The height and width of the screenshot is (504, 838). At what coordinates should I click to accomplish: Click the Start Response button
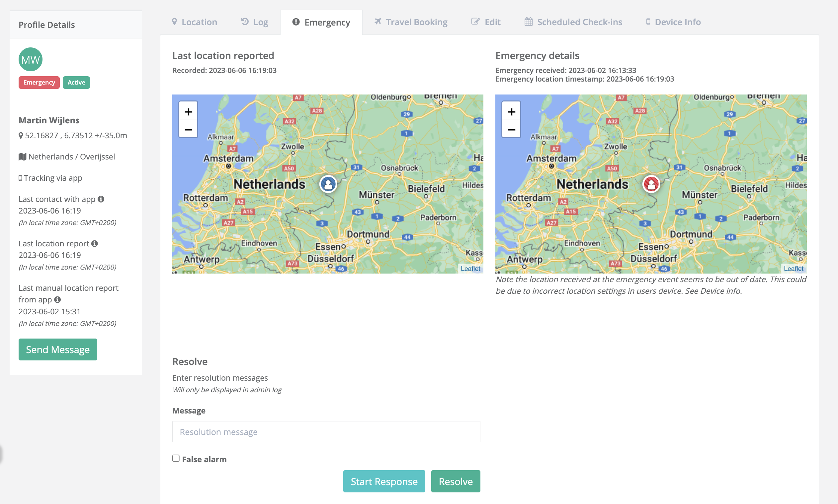[384, 481]
